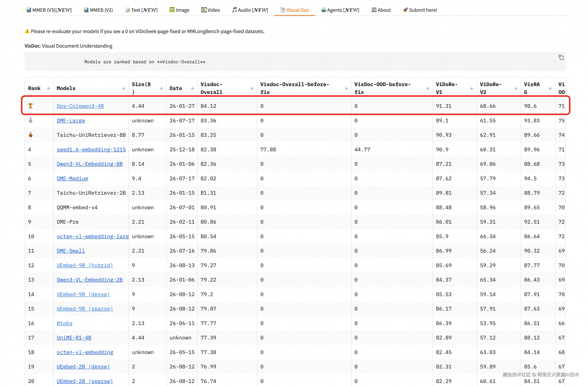
Task: Open octen-vl-embedding link in row 18
Action: (x=85, y=352)
